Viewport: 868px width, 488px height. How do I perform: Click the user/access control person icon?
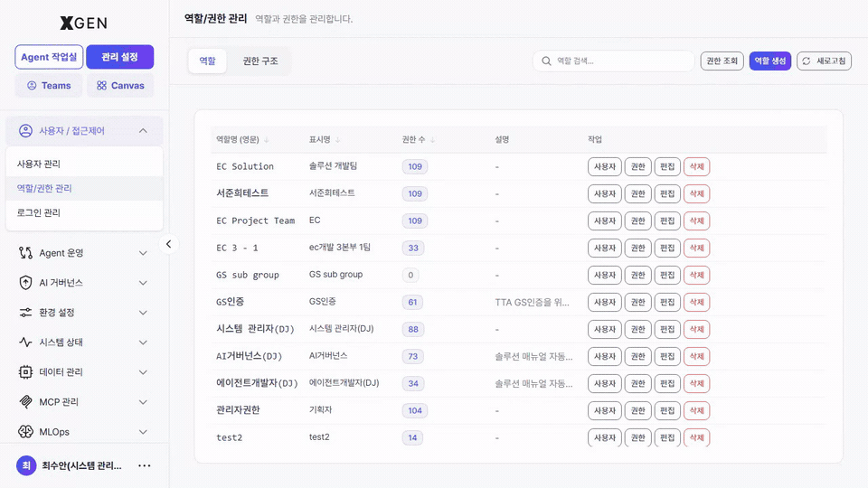25,130
